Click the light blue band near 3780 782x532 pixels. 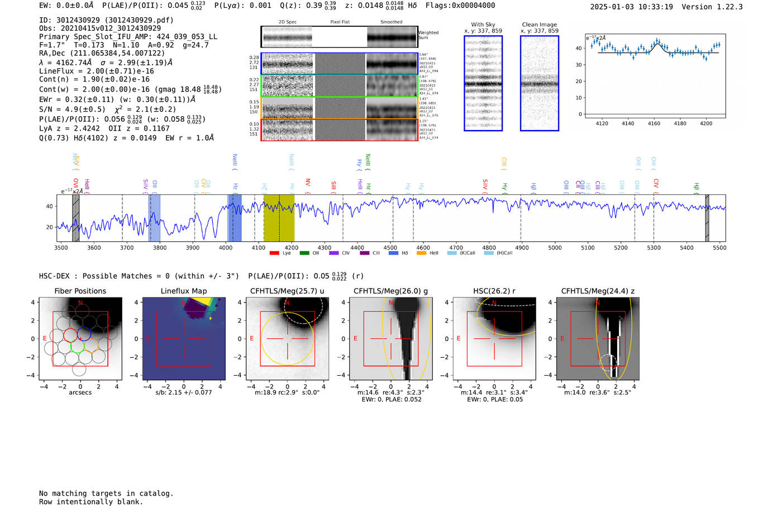tap(154, 218)
